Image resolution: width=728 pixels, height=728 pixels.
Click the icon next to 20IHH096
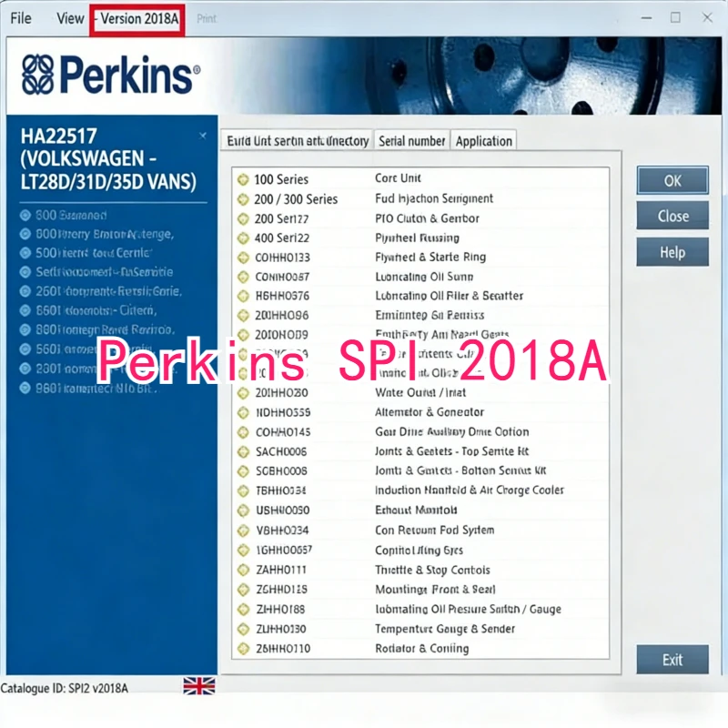(x=243, y=315)
